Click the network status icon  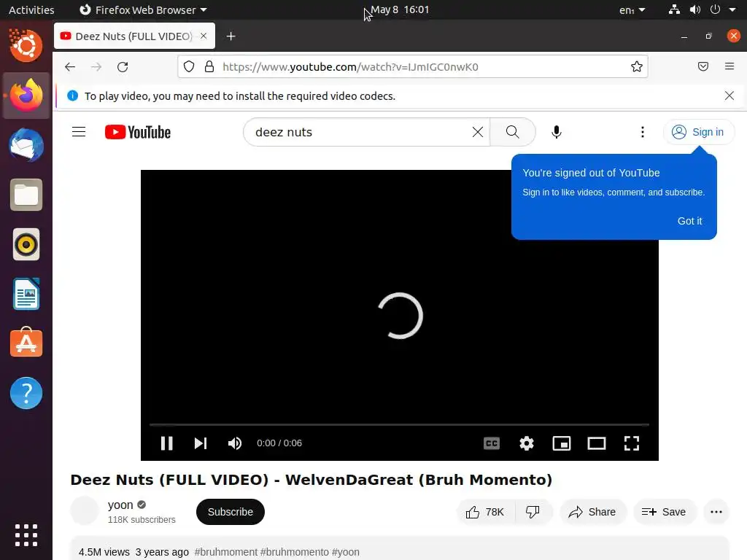(674, 9)
